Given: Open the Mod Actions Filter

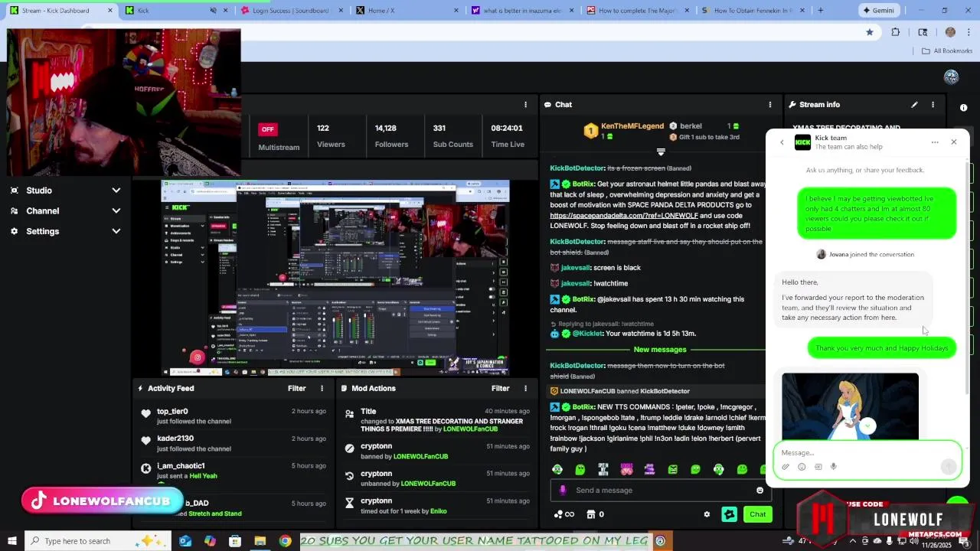Looking at the screenshot, I should pyautogui.click(x=500, y=389).
